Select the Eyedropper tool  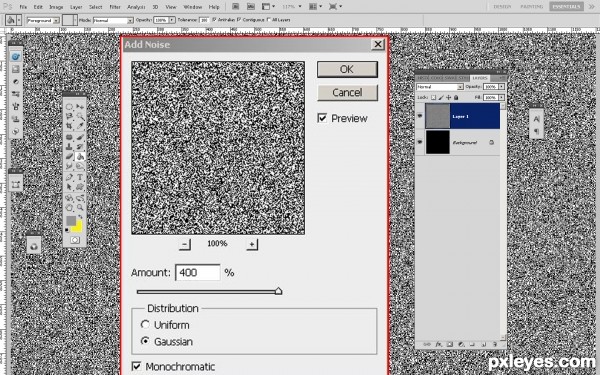[x=80, y=126]
